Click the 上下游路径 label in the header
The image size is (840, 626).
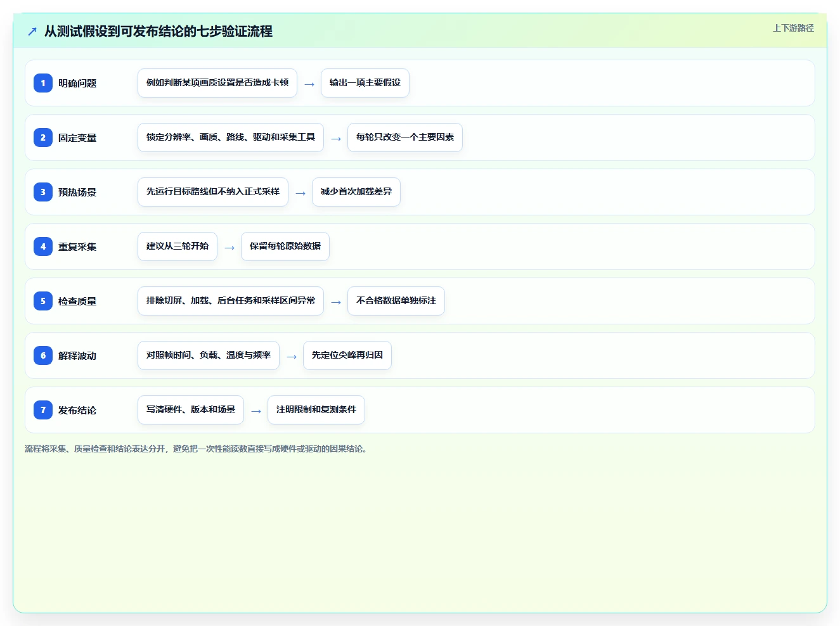(x=793, y=28)
